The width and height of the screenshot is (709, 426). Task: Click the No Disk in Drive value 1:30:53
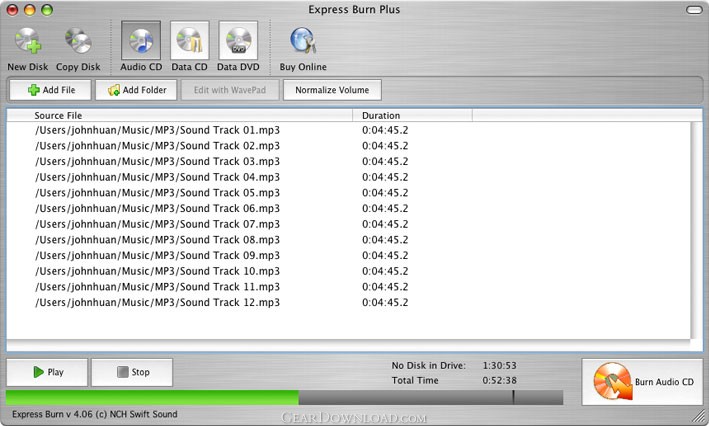tap(499, 365)
